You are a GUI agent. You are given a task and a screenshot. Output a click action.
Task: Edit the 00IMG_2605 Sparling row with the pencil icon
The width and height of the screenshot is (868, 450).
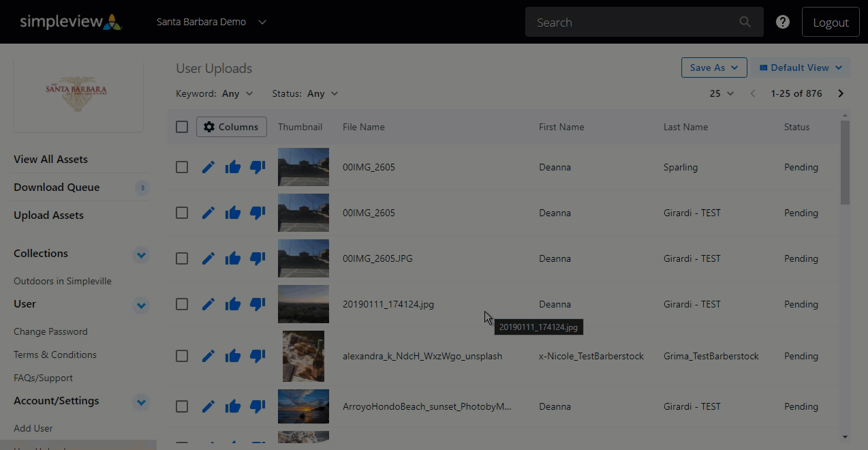pyautogui.click(x=208, y=167)
